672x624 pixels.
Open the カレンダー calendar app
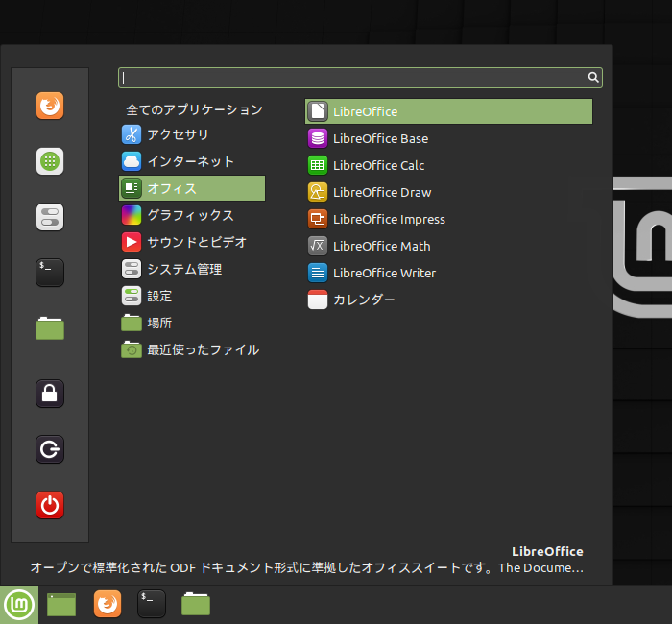(448, 300)
